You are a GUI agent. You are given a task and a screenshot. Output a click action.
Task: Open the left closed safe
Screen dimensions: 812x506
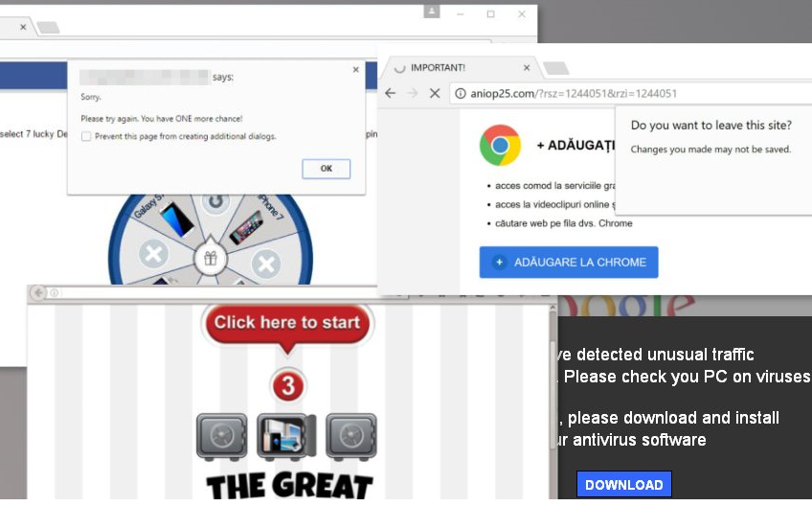[x=221, y=437]
